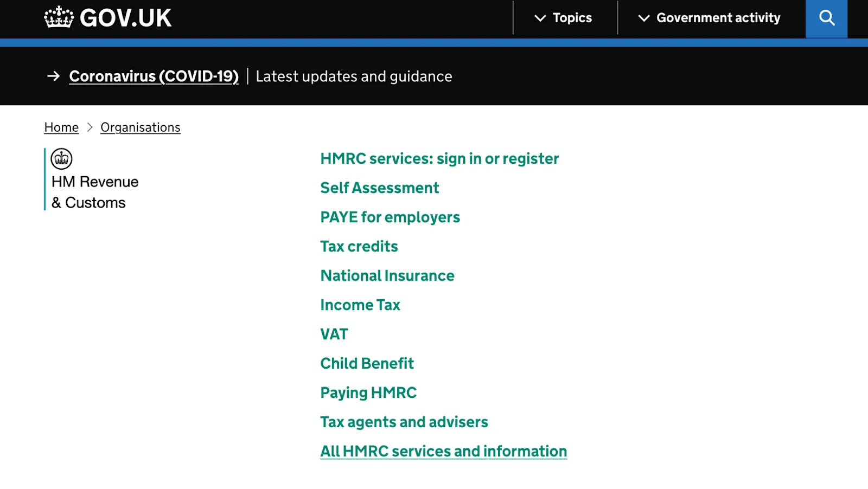Open the search magnifier icon
868x489 pixels.
click(826, 18)
